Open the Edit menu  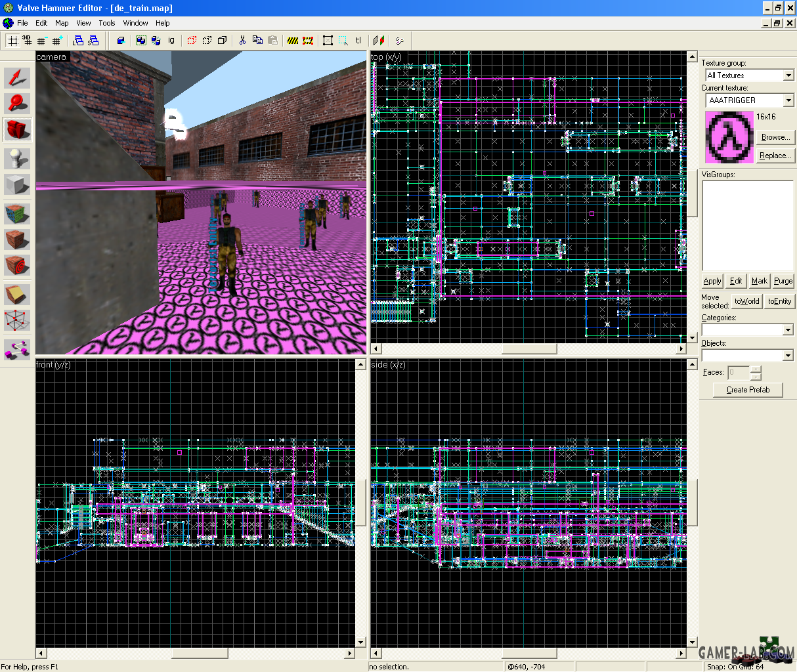41,23
